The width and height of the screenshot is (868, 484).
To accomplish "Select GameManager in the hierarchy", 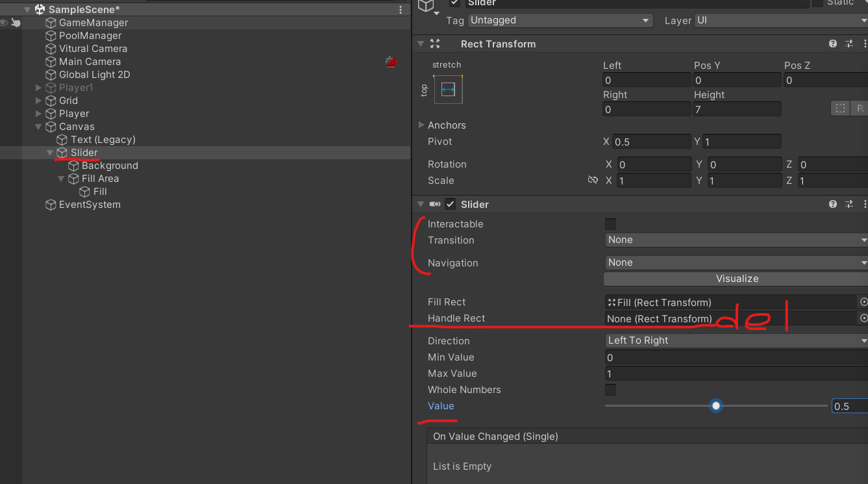I will point(93,23).
